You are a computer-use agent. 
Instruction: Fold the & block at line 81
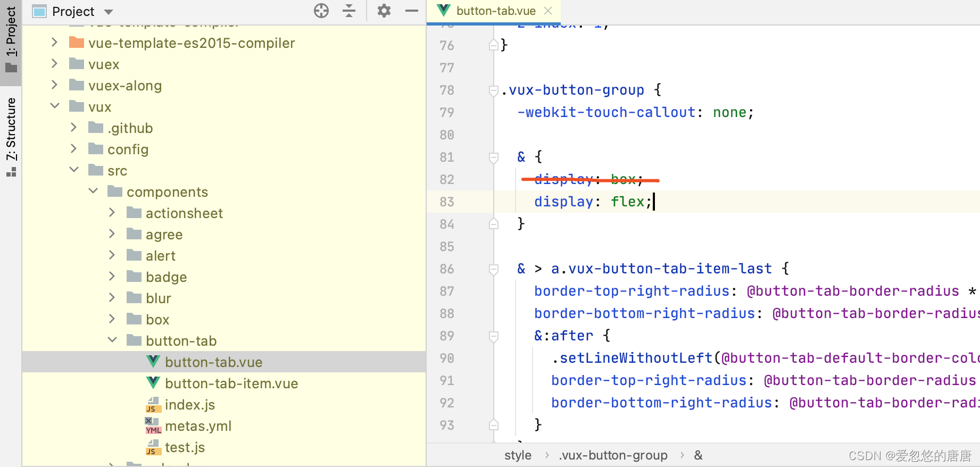click(x=494, y=157)
